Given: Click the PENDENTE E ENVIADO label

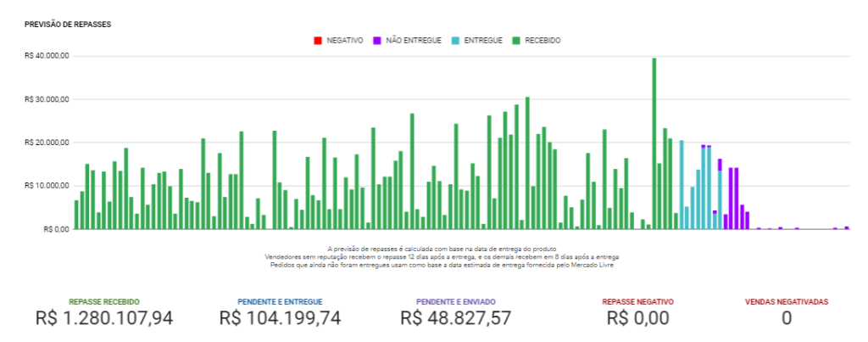Looking at the screenshot, I should coord(456,302).
